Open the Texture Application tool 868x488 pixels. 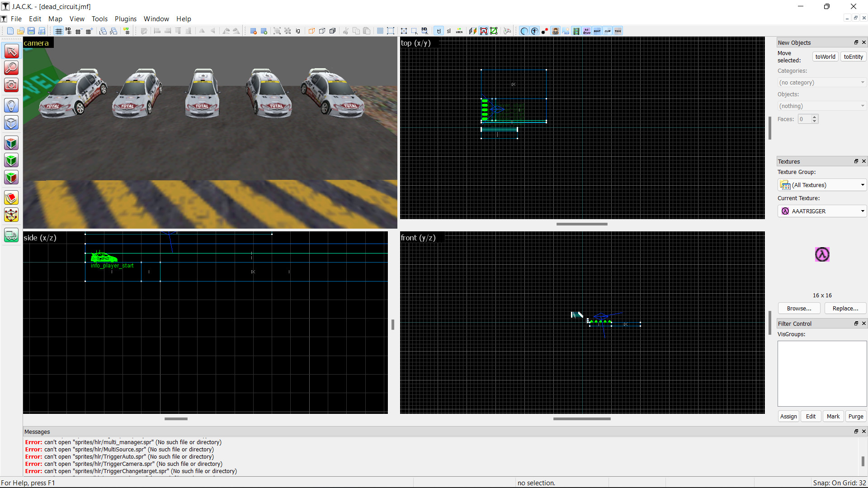tap(11, 143)
